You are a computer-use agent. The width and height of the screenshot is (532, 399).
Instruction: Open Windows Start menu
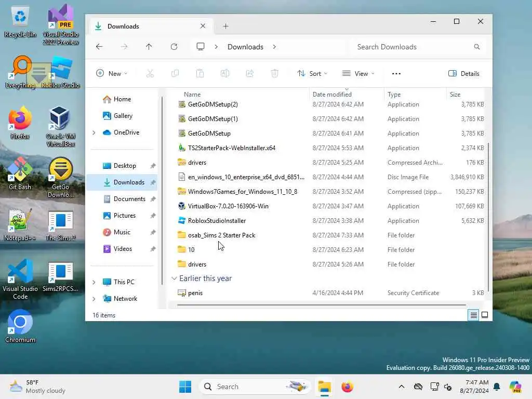(185, 387)
